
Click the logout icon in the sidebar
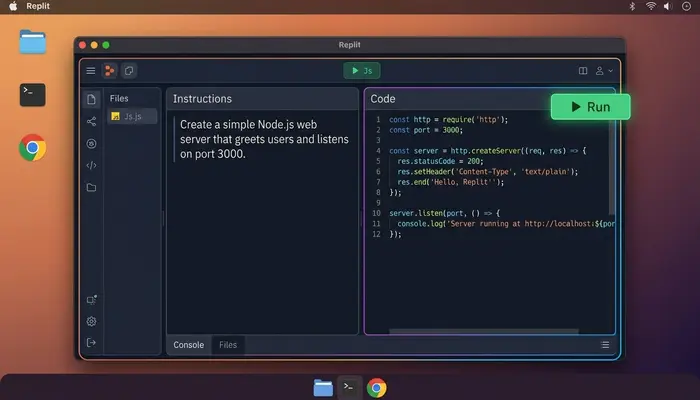click(x=92, y=342)
